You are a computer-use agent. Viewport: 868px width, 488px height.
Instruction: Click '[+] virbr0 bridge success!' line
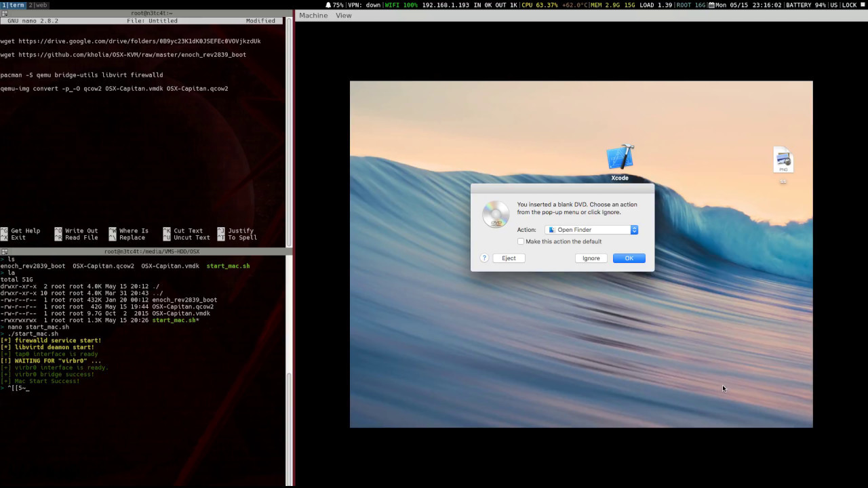(x=47, y=374)
